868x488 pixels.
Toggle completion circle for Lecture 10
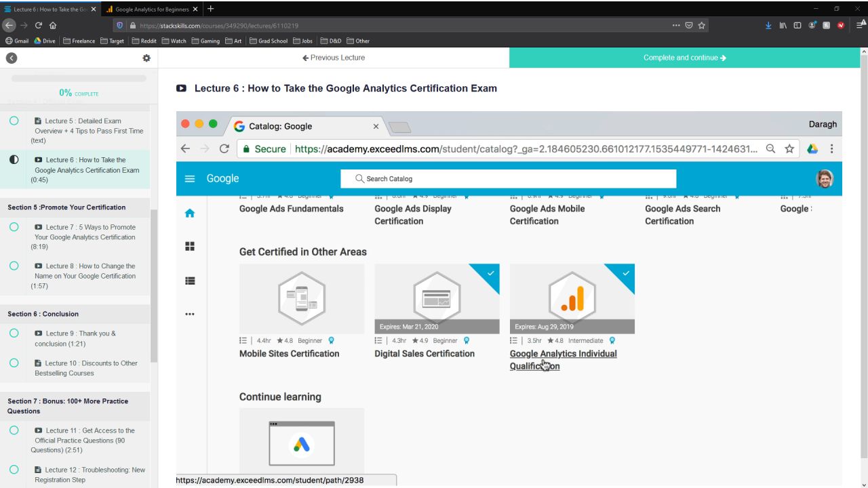pos(14,363)
